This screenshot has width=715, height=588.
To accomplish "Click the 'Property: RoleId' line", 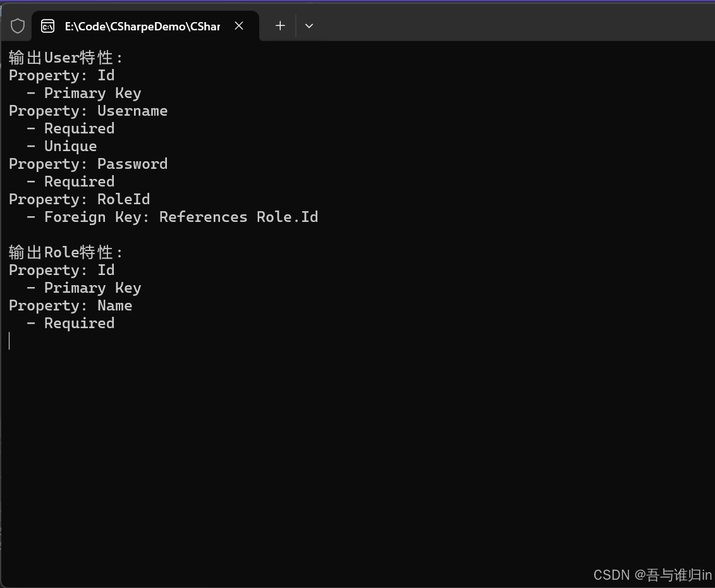I will pos(80,199).
